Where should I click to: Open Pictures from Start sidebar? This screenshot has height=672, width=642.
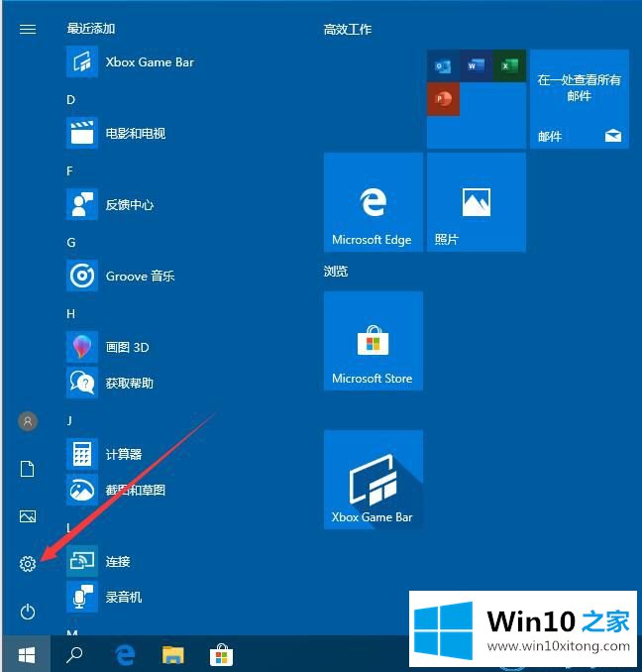tap(28, 516)
